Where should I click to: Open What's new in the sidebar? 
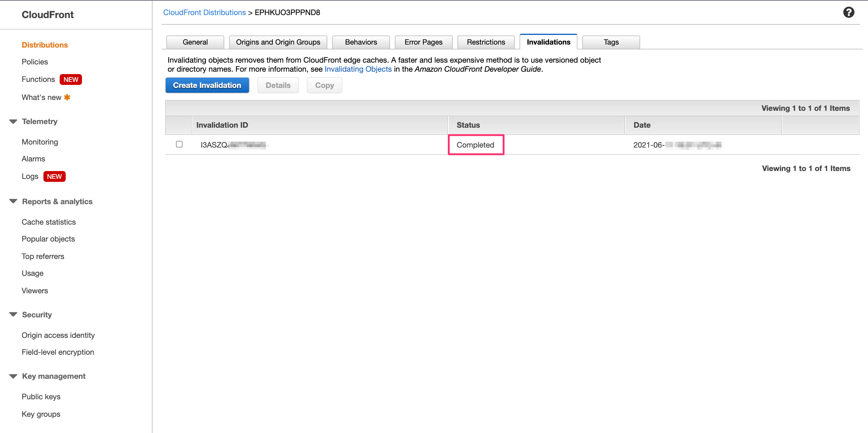pyautogui.click(x=42, y=97)
